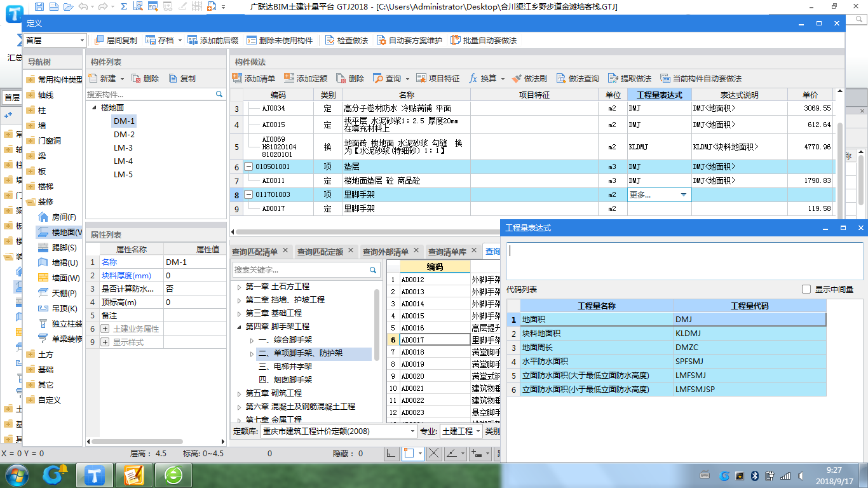Click the undo arrow icon
The image size is (868, 488).
pyautogui.click(x=84, y=6)
